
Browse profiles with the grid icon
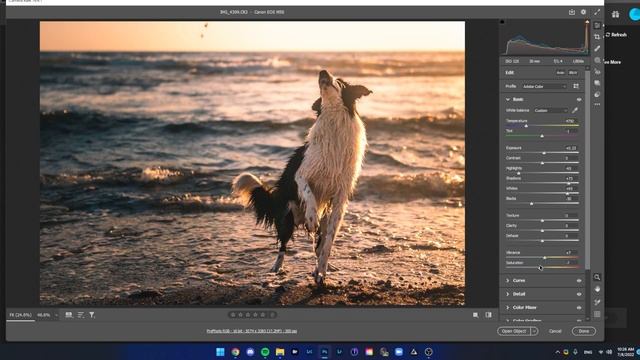coord(576,86)
